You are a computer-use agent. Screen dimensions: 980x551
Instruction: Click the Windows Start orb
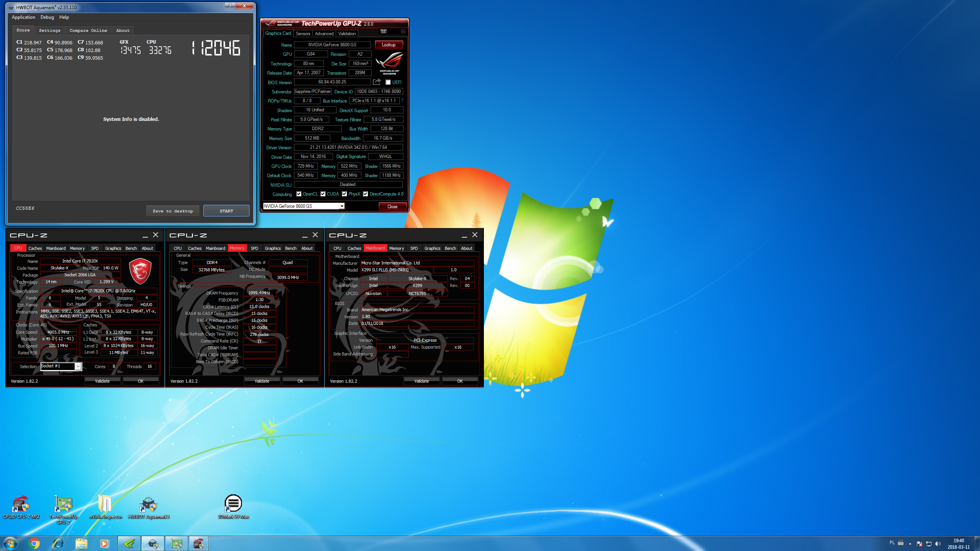[x=10, y=543]
